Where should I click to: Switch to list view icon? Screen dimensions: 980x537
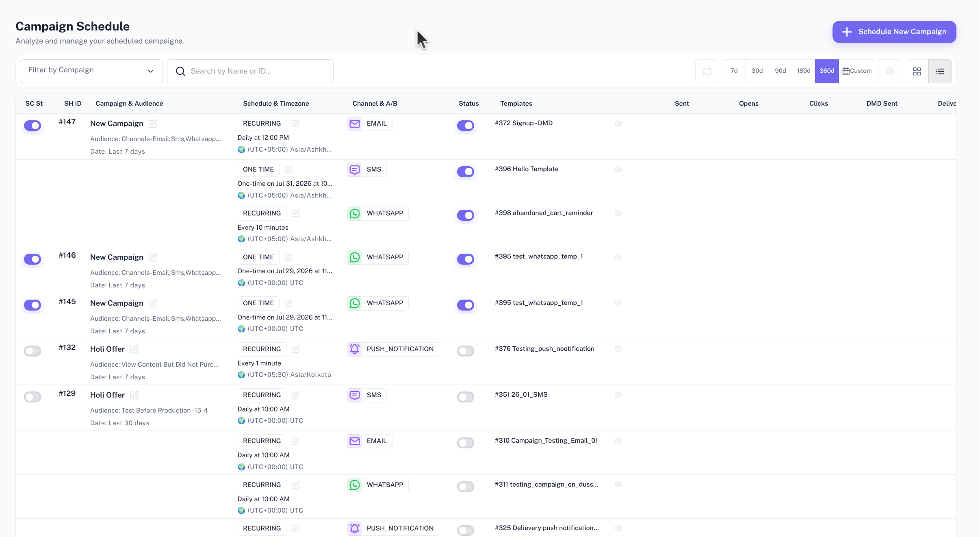pyautogui.click(x=940, y=71)
